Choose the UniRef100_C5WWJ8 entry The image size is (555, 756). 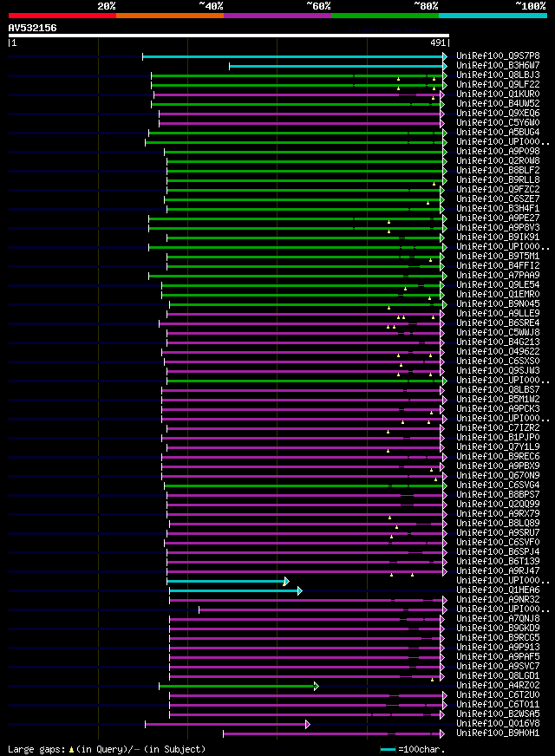pyautogui.click(x=498, y=333)
